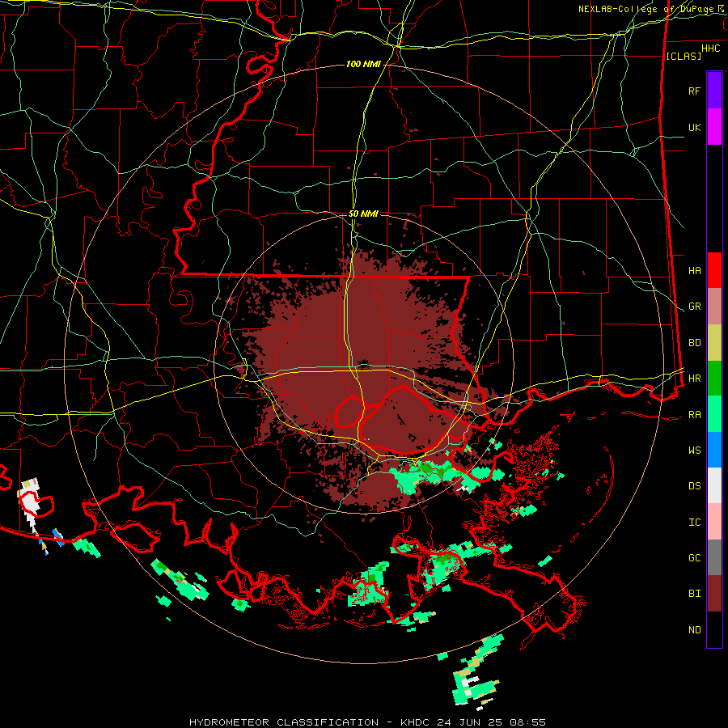Click the HR legend label

click(695, 379)
